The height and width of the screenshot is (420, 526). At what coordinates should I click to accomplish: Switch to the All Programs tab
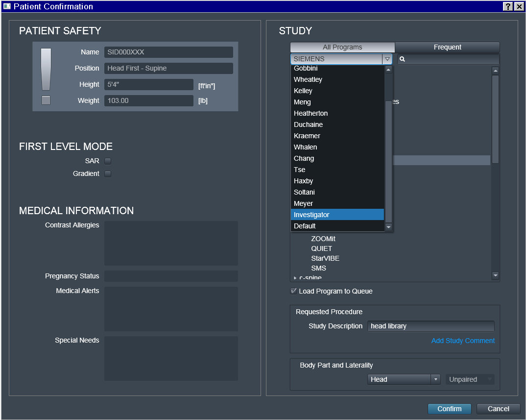pyautogui.click(x=342, y=47)
